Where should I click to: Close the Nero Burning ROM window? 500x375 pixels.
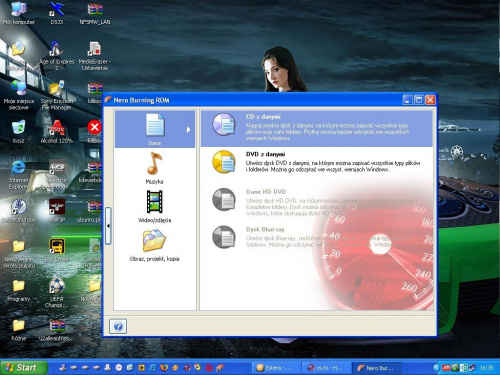(430, 100)
